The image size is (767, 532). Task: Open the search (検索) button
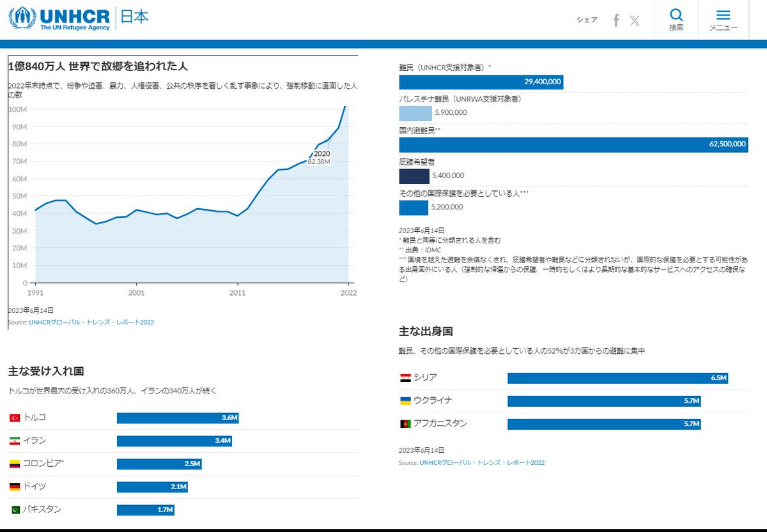676,20
